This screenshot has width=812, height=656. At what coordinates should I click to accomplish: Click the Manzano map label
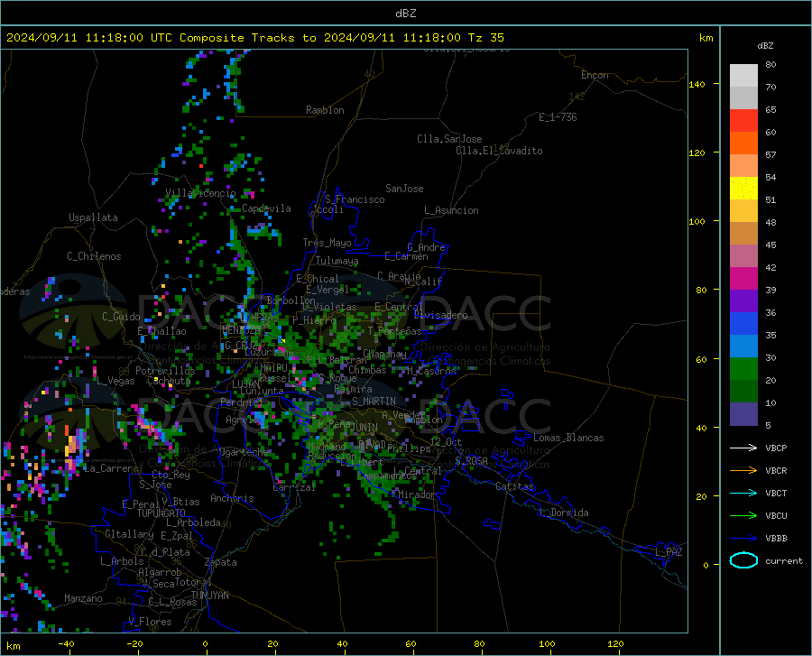(83, 598)
